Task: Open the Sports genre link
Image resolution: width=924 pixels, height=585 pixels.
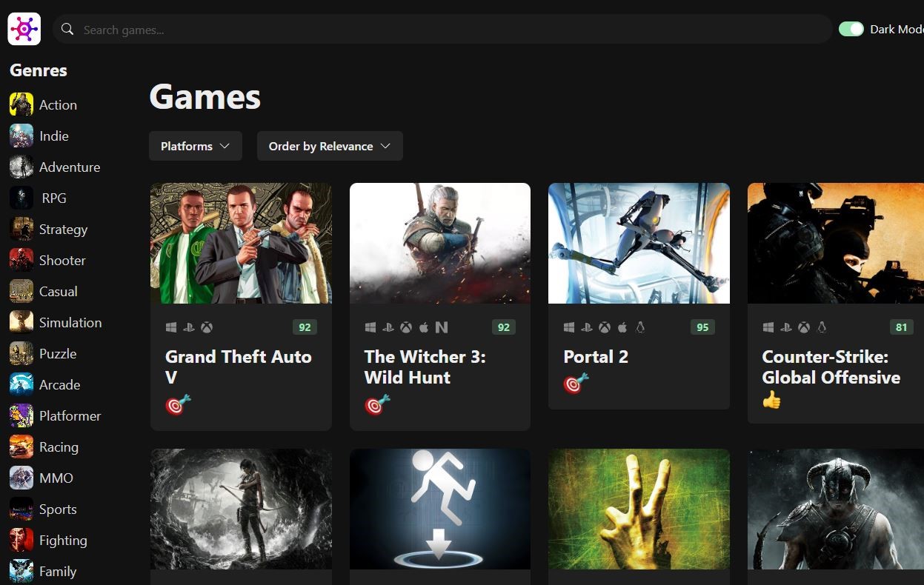Action: [58, 509]
